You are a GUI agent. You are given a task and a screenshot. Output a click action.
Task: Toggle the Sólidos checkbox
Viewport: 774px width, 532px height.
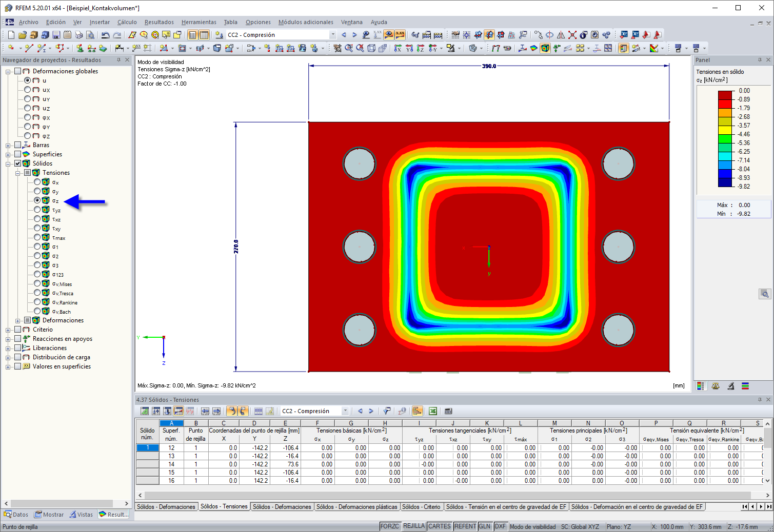point(18,163)
